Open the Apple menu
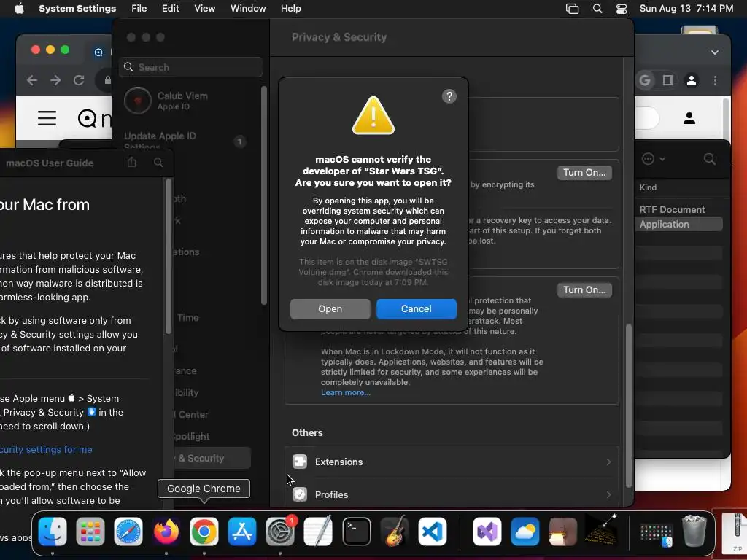 click(19, 9)
